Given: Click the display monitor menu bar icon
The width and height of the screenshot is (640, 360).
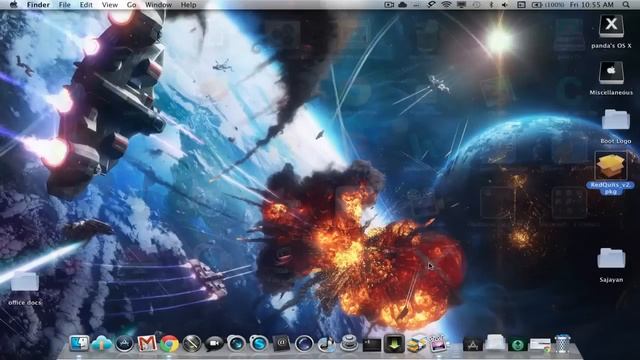Looking at the screenshot, I should coord(462,4).
